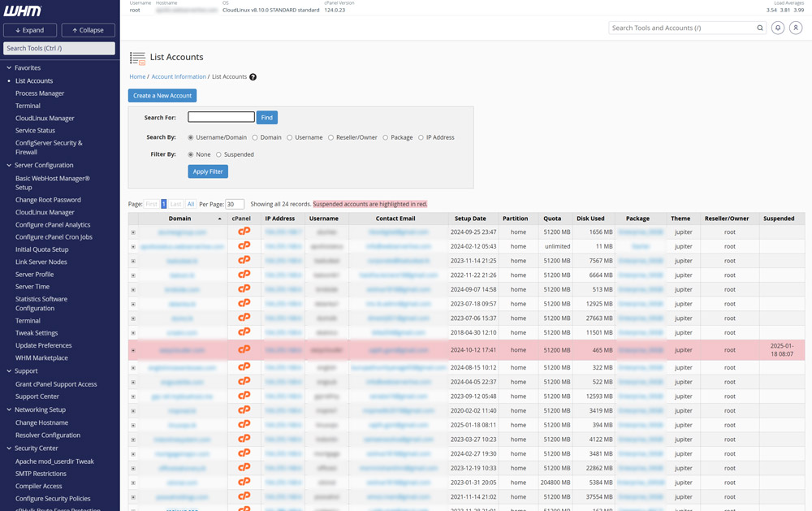Image resolution: width=812 pixels, height=511 pixels.
Task: Choose the IP Address search option
Action: (421, 137)
